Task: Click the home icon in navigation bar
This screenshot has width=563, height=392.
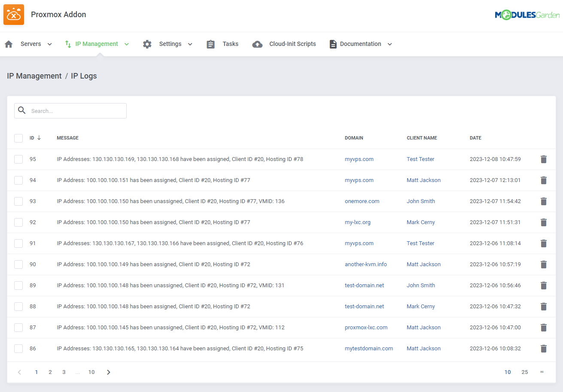Action: pyautogui.click(x=9, y=44)
